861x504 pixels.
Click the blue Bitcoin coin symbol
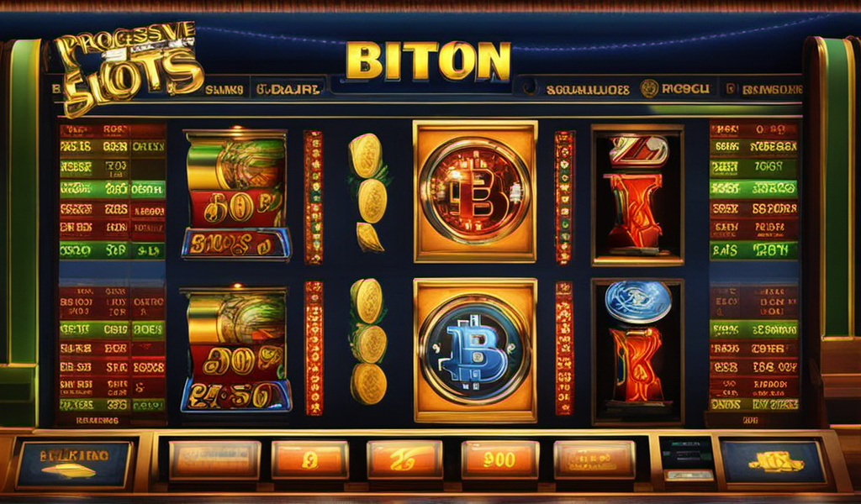(x=475, y=349)
